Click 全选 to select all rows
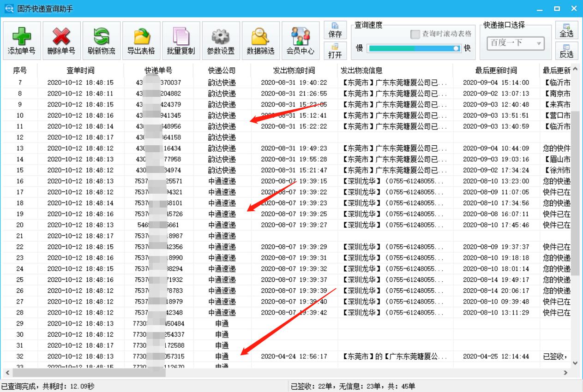The image size is (583, 392). (x=569, y=30)
